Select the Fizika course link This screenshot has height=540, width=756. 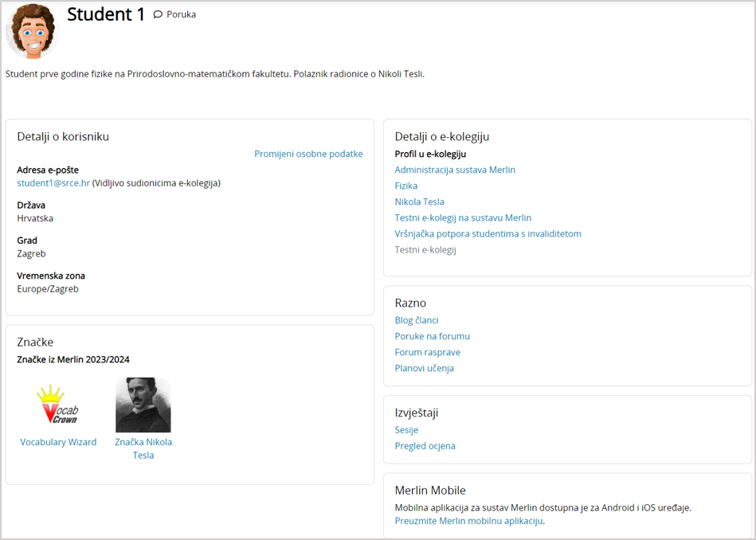(406, 186)
